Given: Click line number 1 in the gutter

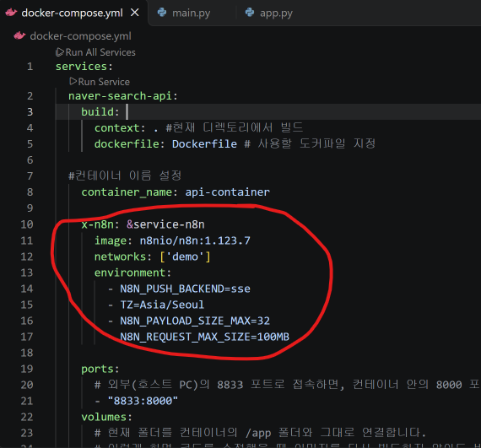Looking at the screenshot, I should tap(30, 67).
